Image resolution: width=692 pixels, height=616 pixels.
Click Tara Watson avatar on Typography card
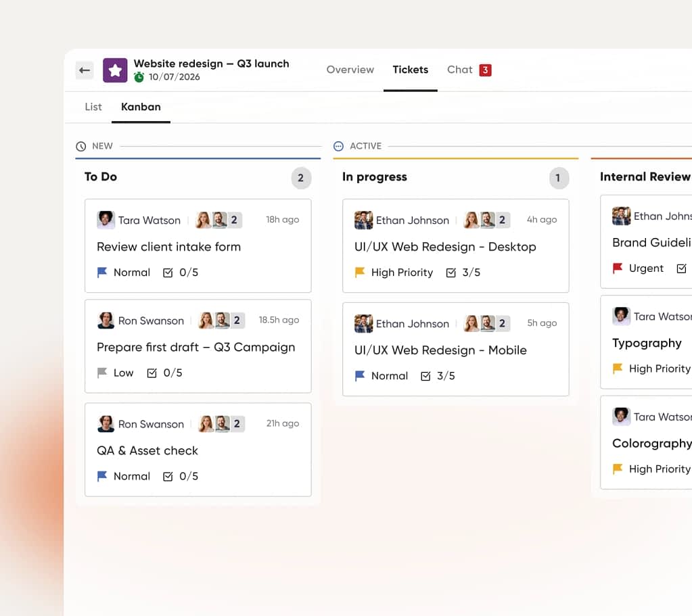click(622, 316)
